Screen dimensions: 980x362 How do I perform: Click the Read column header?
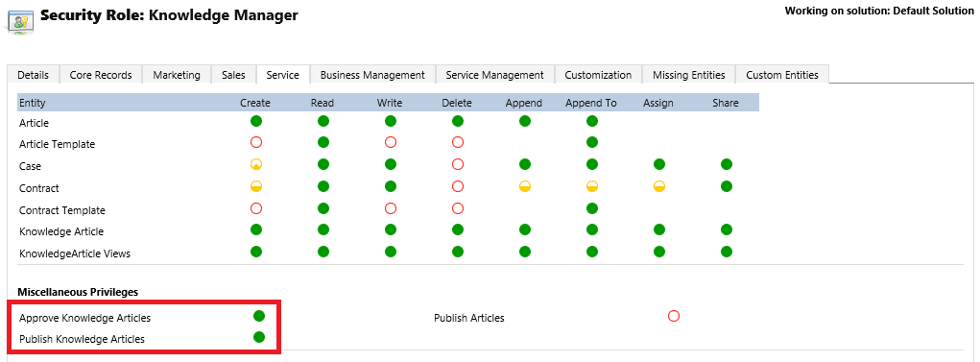tap(323, 103)
